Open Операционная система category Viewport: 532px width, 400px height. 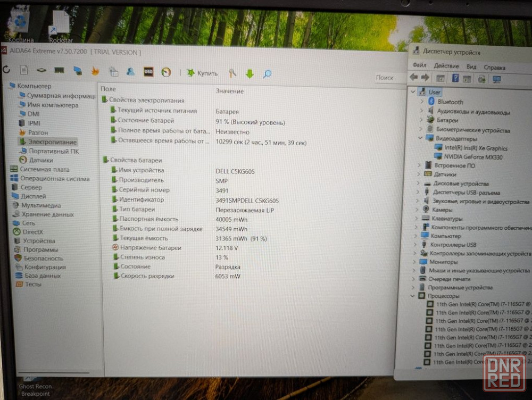(50, 178)
